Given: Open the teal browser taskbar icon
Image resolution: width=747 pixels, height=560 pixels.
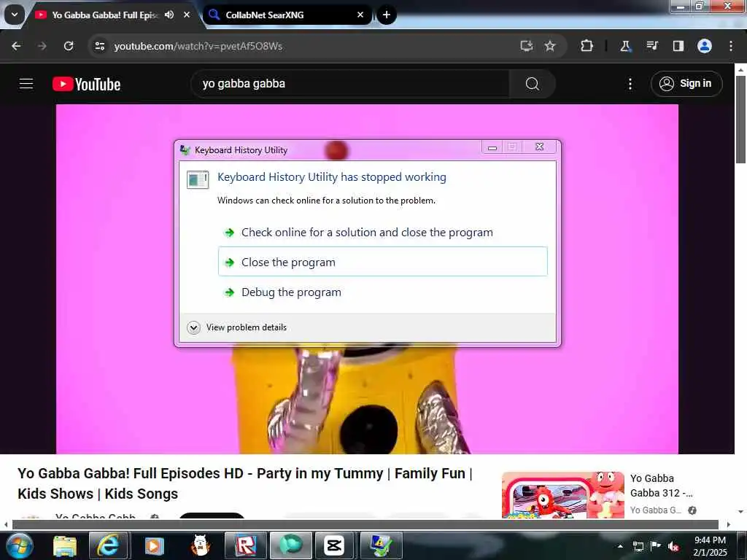Looking at the screenshot, I should point(290,545).
